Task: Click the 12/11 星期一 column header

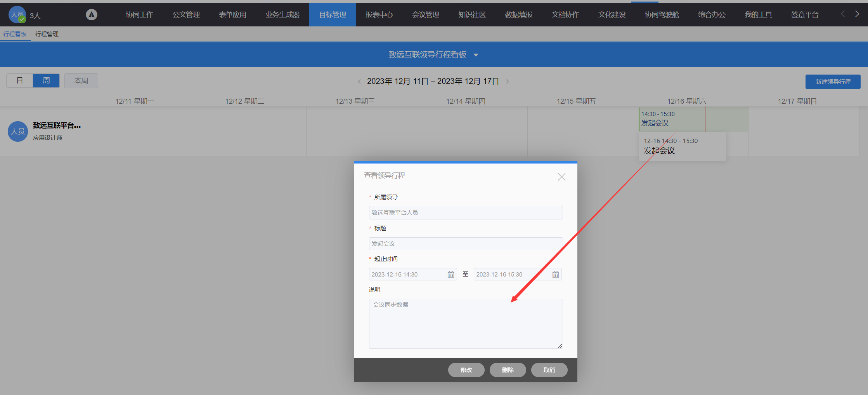Action: (x=135, y=101)
